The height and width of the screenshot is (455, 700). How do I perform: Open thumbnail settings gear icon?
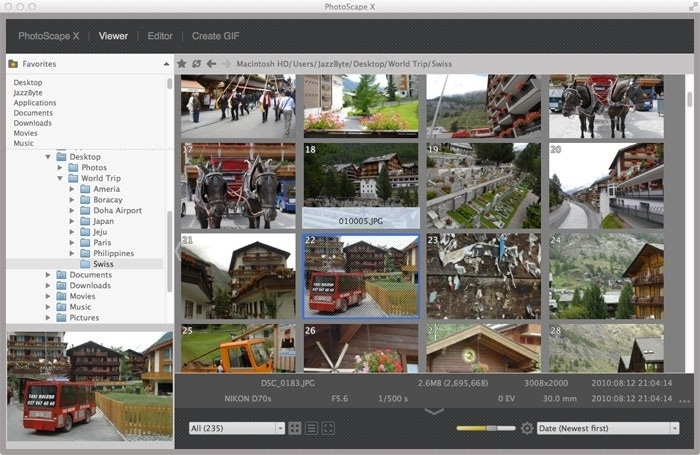[x=527, y=428]
